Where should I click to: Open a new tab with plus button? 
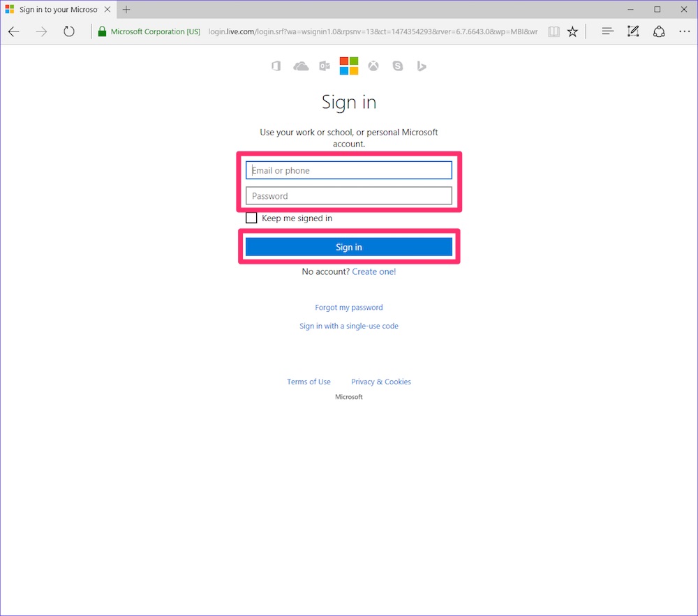pos(126,9)
